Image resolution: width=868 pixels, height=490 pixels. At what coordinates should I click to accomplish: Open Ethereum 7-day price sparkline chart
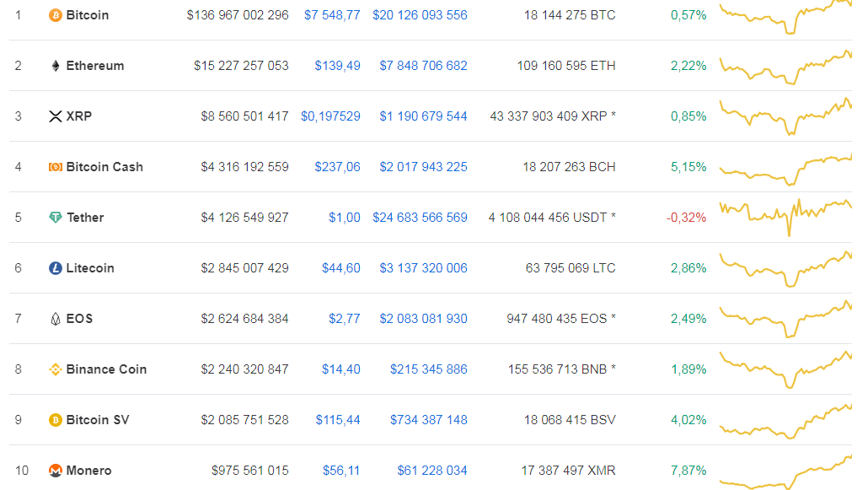point(785,67)
